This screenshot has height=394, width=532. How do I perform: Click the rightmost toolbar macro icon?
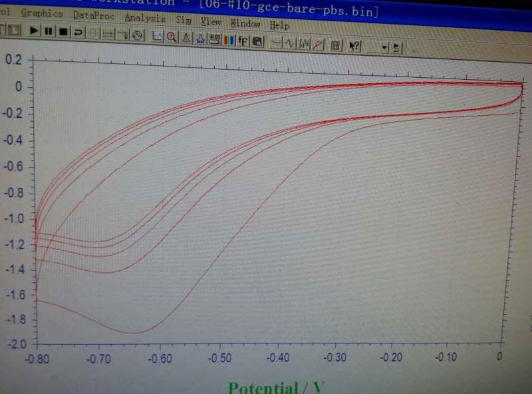click(396, 47)
